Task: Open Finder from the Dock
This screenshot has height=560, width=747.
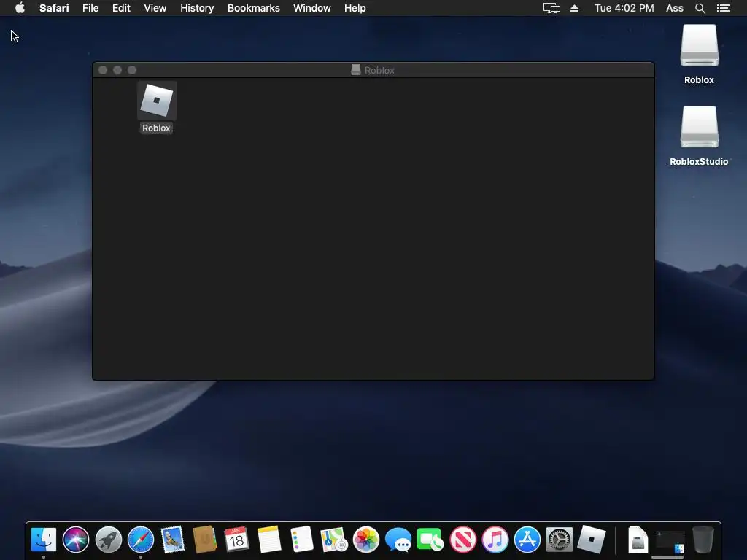Action: (44, 540)
